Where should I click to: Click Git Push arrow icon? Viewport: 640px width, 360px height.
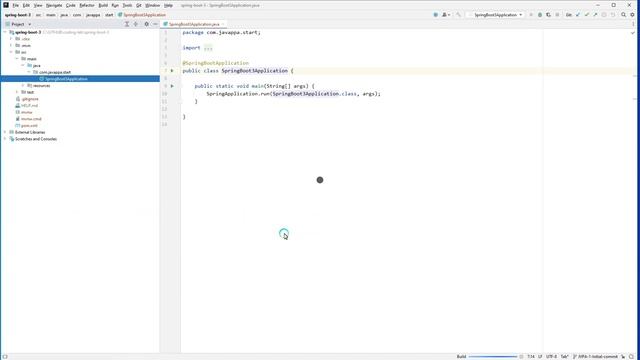coord(595,15)
